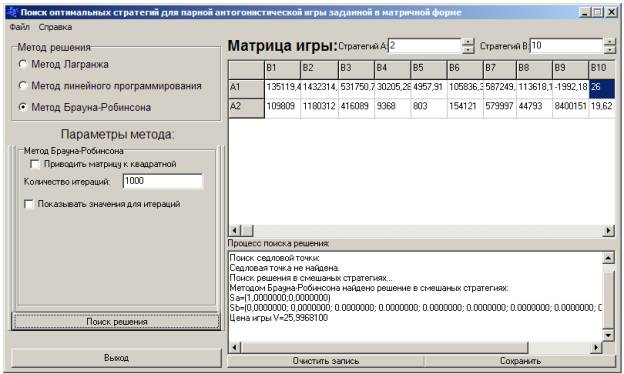The image size is (624, 374).
Task: Click the application icon in title bar
Action: (12, 12)
